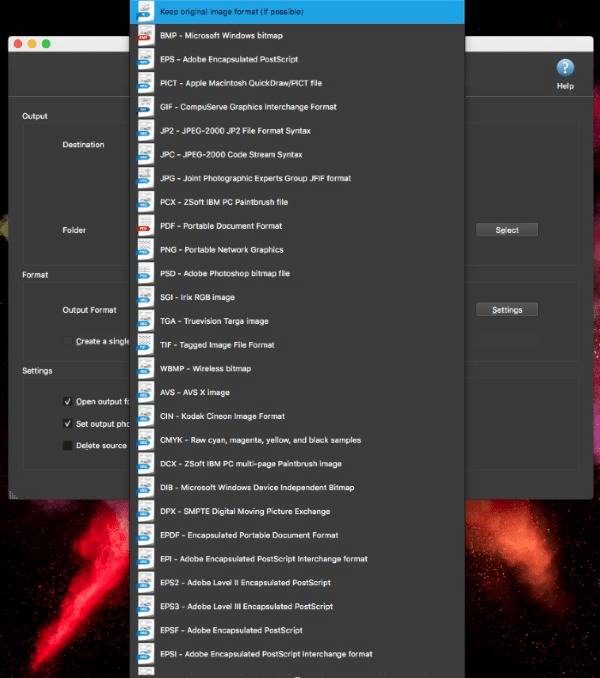The image size is (600, 678).
Task: Open output format Settings button
Action: [x=507, y=310]
